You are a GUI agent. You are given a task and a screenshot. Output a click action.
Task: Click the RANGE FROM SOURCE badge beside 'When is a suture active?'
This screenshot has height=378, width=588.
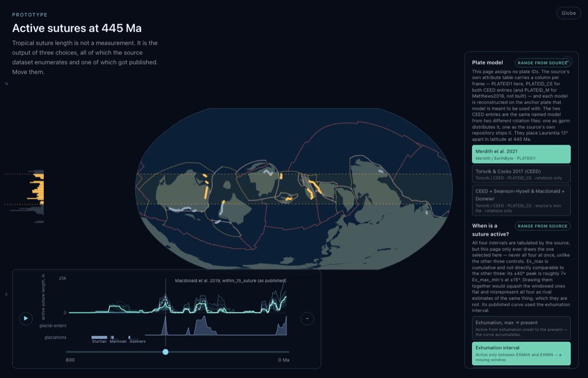(542, 226)
